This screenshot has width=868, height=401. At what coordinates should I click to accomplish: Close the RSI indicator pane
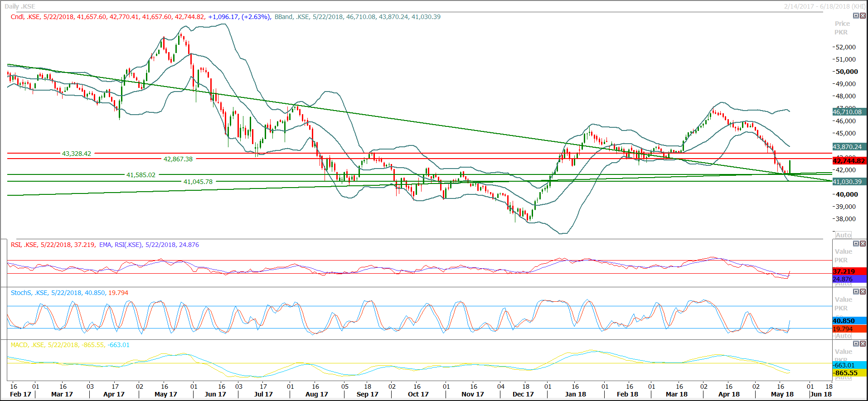[863, 244]
